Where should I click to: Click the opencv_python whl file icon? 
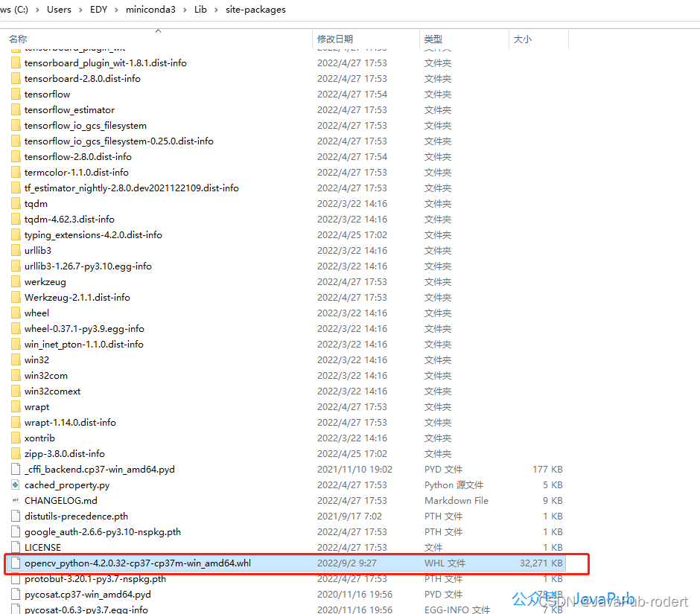click(16, 563)
